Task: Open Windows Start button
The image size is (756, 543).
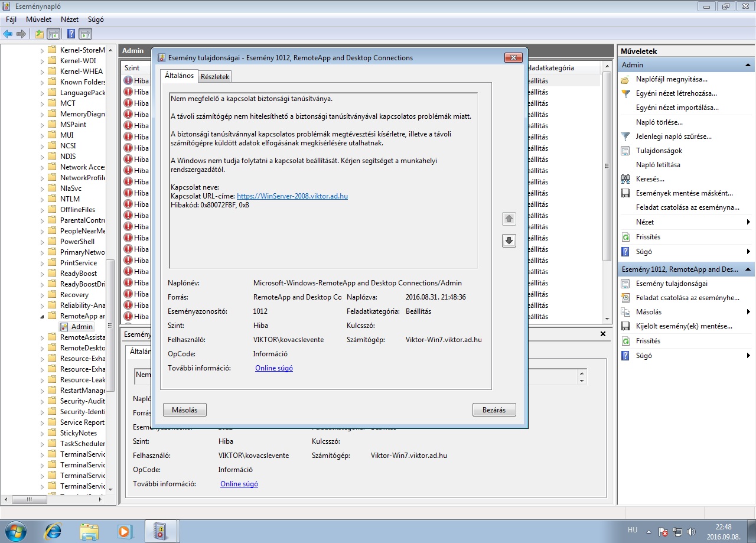Action: (15, 531)
